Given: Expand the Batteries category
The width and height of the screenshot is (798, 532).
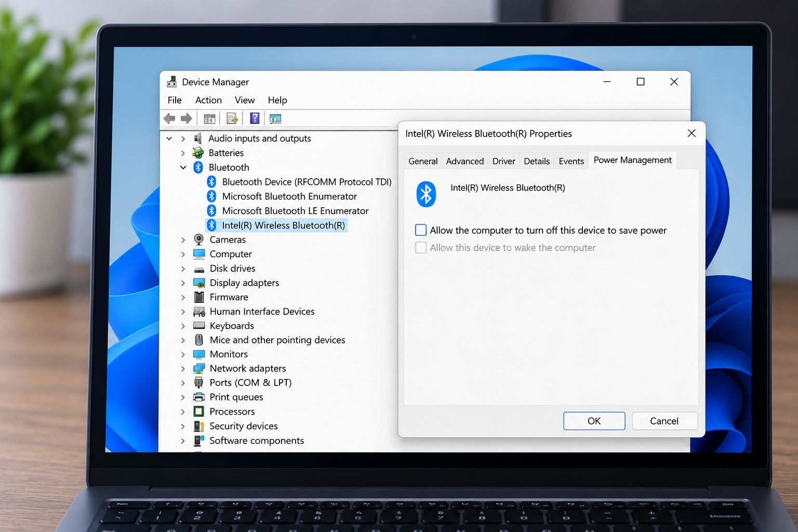Looking at the screenshot, I should click(x=183, y=153).
